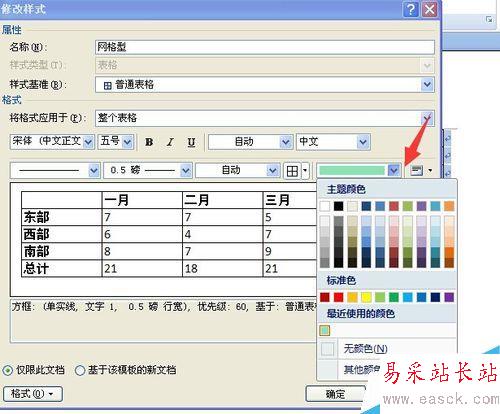Viewport: 500px width, 414px height.
Task: Choose 无颜色(N) in color menu
Action: [387, 349]
